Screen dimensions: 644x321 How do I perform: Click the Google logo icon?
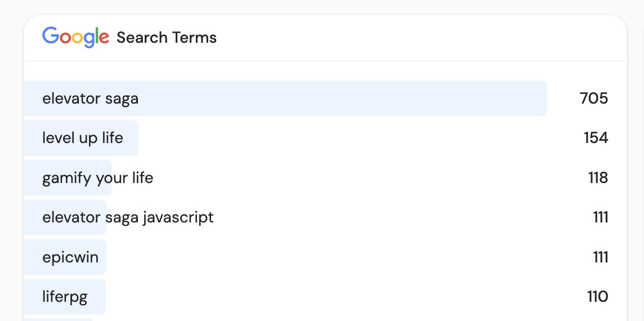coord(75,37)
